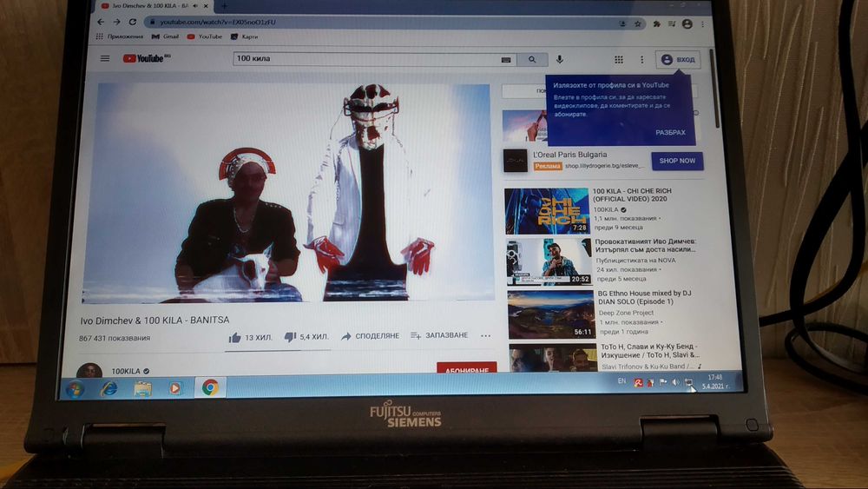Click the YouTube logo

[x=146, y=58]
